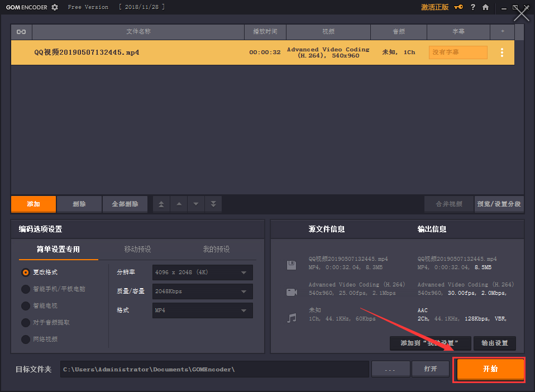The height and width of the screenshot is (392, 535).
Task: Move selected file to bottom of list
Action: 213,204
